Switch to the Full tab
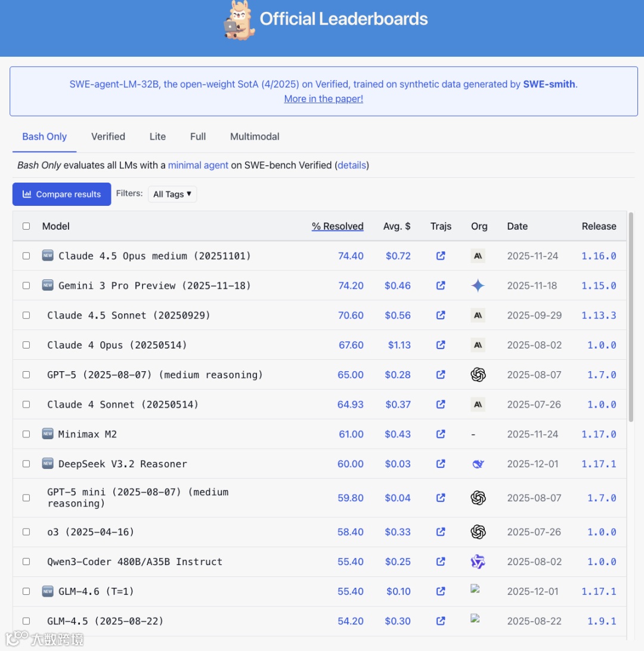 pyautogui.click(x=198, y=137)
